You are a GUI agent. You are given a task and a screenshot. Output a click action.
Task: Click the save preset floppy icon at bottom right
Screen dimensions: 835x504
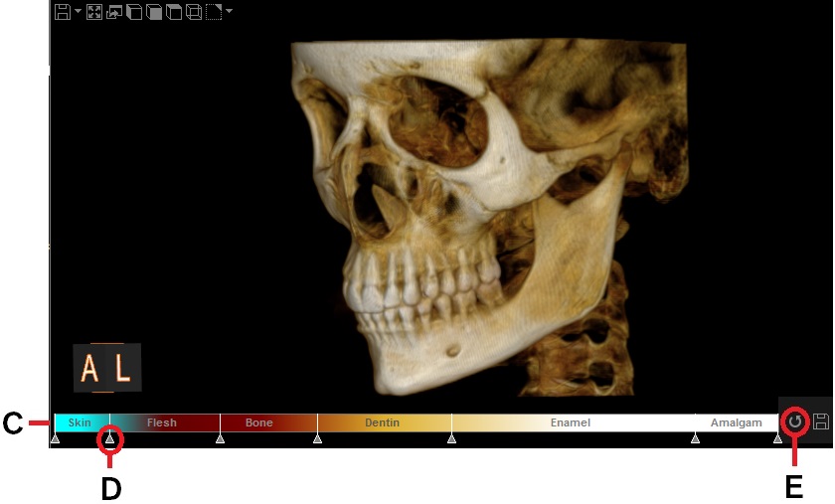[x=821, y=421]
